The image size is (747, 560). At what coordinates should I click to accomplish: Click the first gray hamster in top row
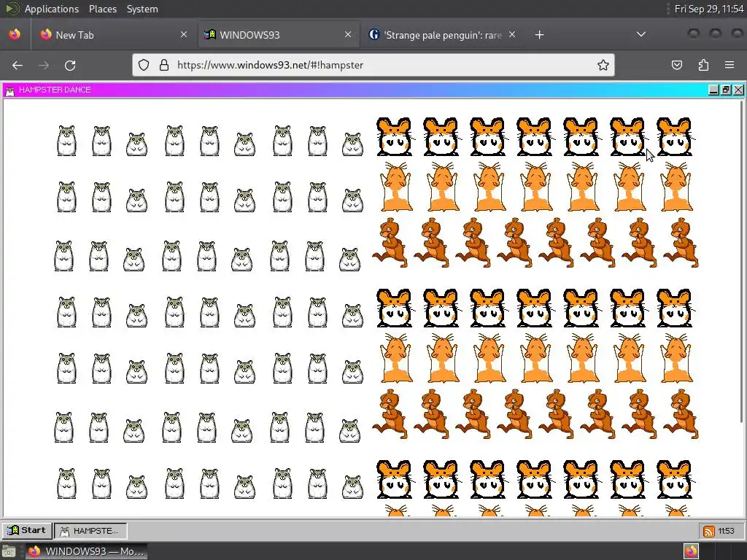[66, 141]
